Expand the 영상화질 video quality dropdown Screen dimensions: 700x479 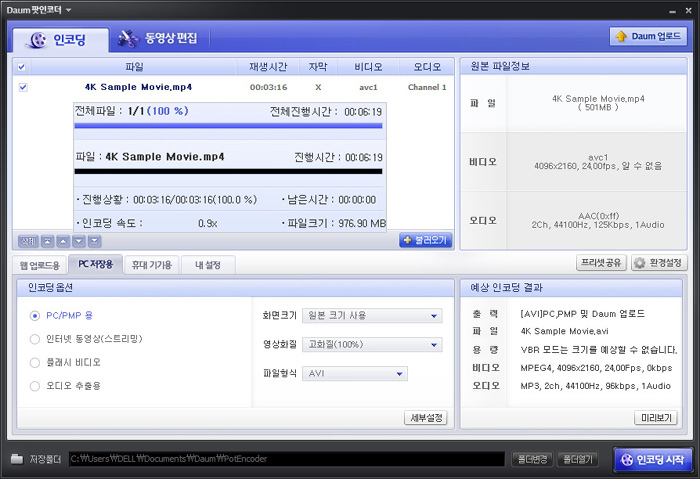click(372, 345)
